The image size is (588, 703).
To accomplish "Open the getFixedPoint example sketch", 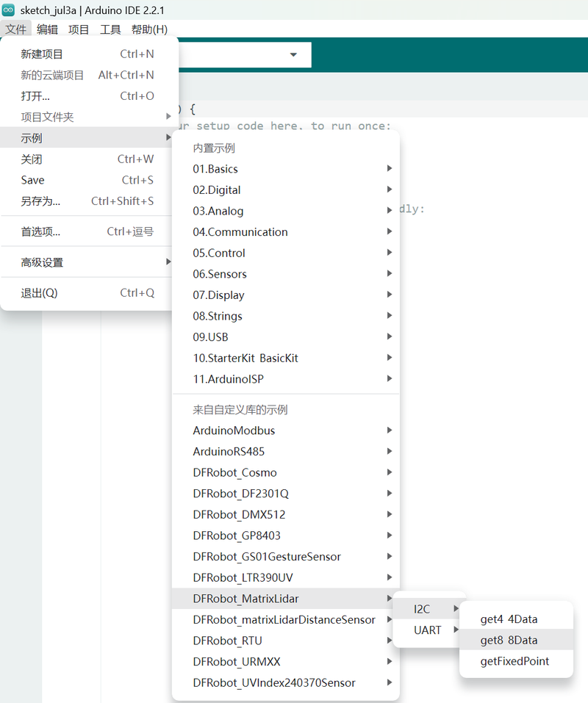I will point(514,661).
